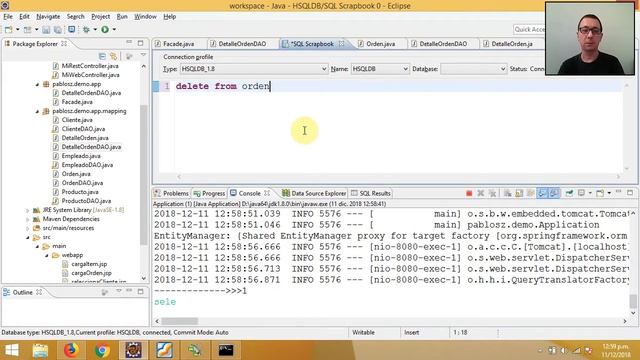
Task: Open Package Explorer view menu triangle
Action: pos(143,55)
